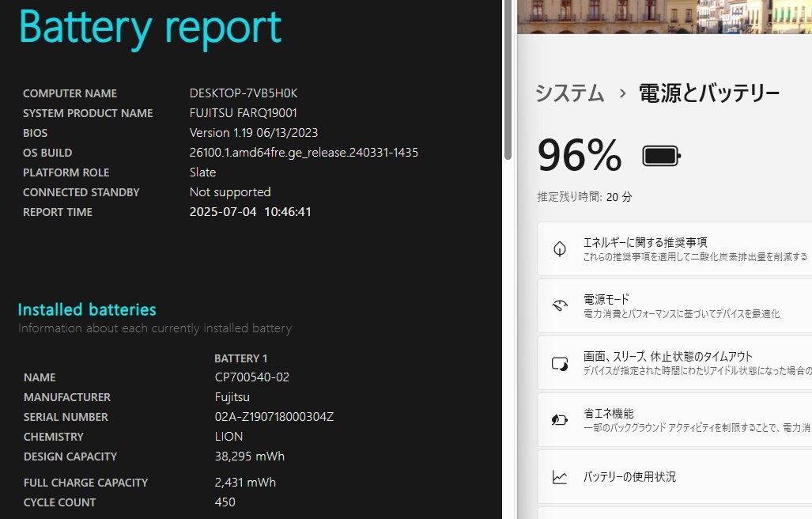Click the OS build value 26100.1.amd64fre
The height and width of the screenshot is (519, 812).
pos(304,153)
